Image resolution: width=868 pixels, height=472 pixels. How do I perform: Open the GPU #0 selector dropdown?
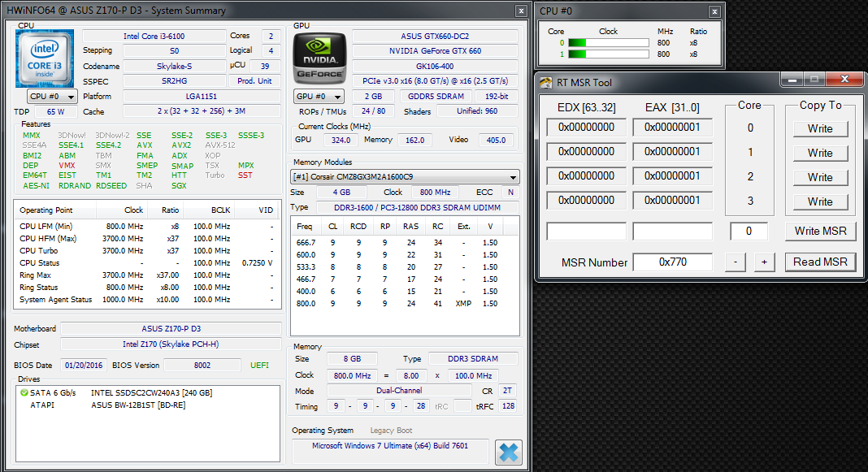[319, 96]
